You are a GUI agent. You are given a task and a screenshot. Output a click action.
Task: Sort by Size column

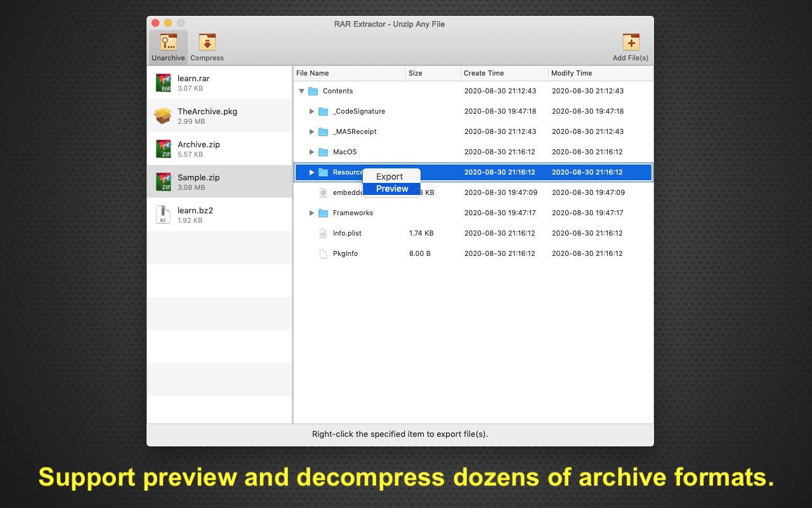(x=433, y=73)
